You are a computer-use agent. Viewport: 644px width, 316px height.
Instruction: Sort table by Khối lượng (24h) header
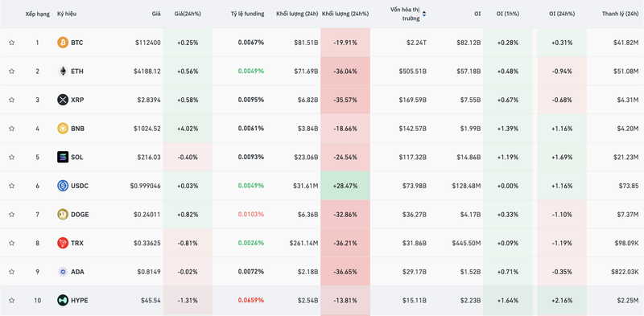[x=297, y=14]
